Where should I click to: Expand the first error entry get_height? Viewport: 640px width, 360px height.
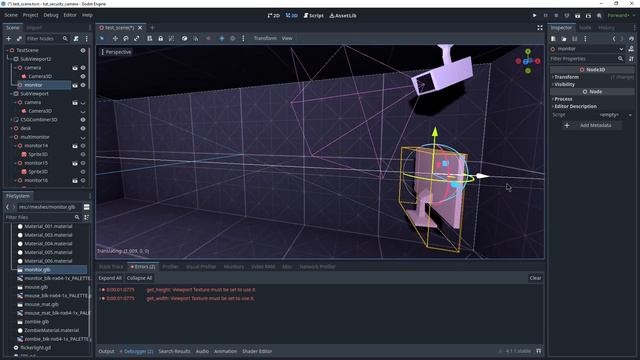coord(100,290)
